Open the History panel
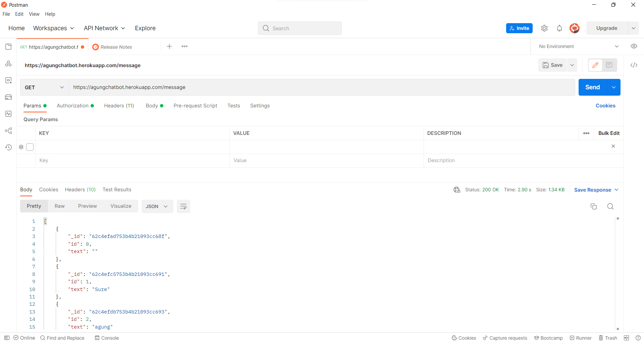 8,147
